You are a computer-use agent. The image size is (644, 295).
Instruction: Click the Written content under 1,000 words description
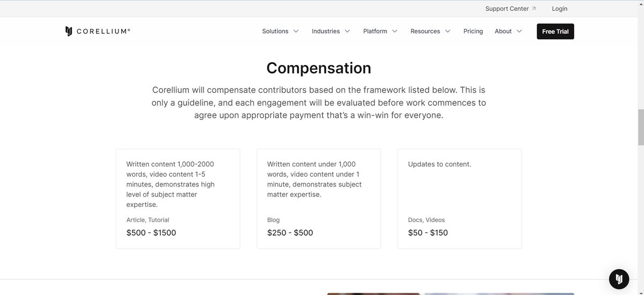click(x=314, y=179)
